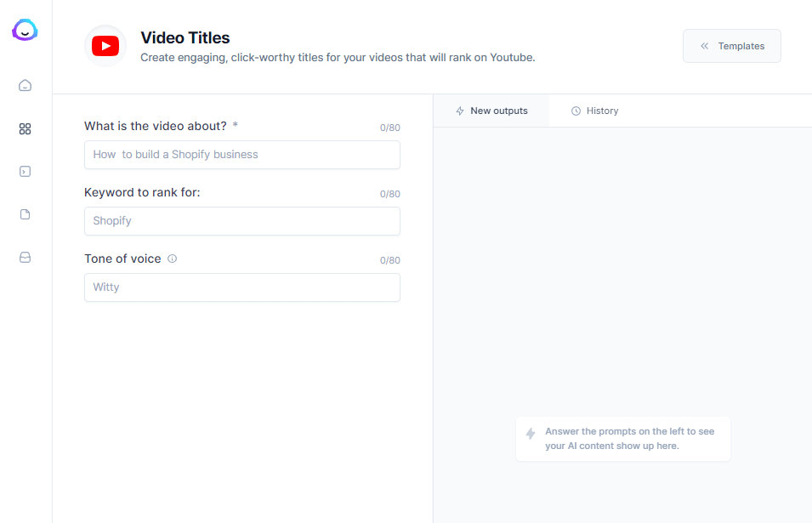Click the Jasper logo at top left
812x523 pixels.
click(25, 29)
